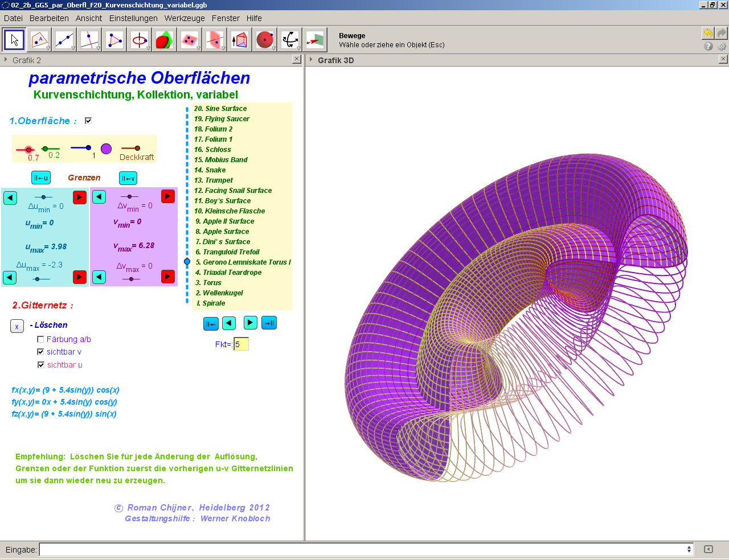Open the Werkzeuge menu
Viewport: 729px width, 560px height.
pos(184,18)
